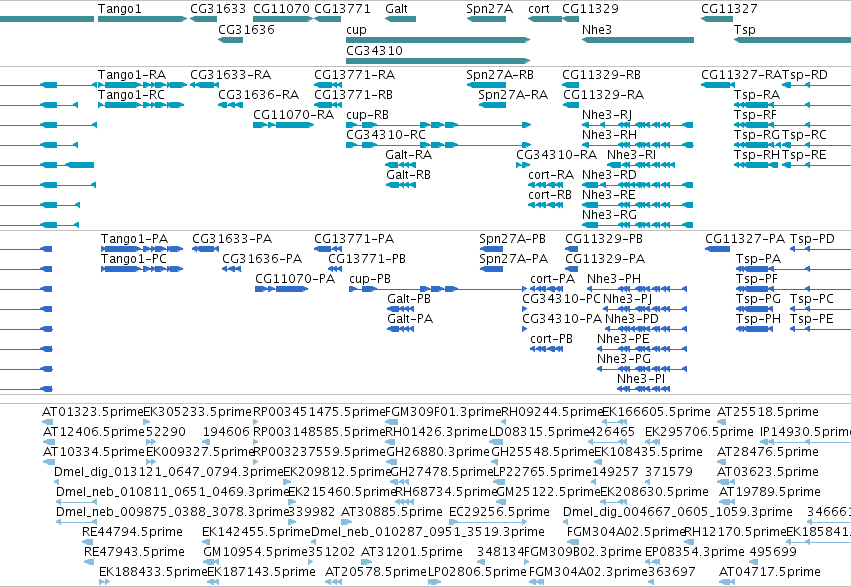Click the CG13771-RB transcript
Viewport: 851px width, 587px height.
328,105
